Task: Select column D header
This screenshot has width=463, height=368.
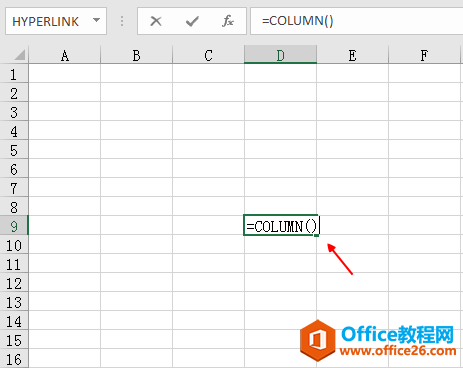Action: click(x=280, y=55)
